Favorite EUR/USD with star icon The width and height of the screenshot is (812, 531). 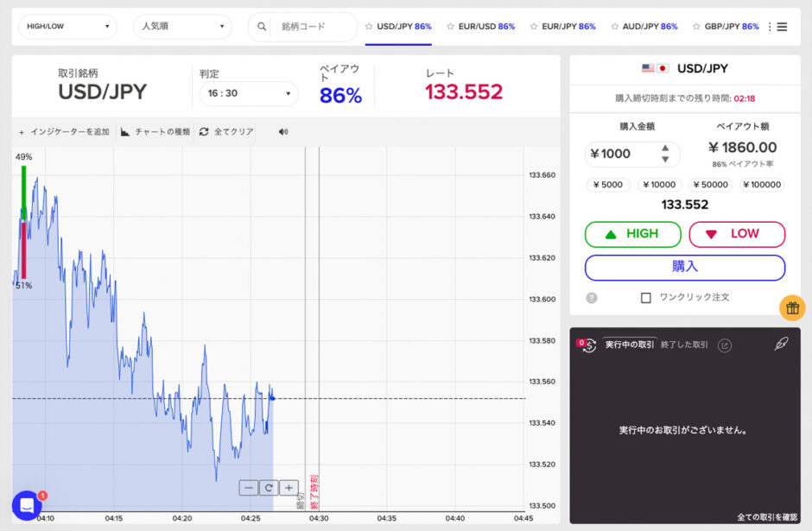[x=450, y=27]
